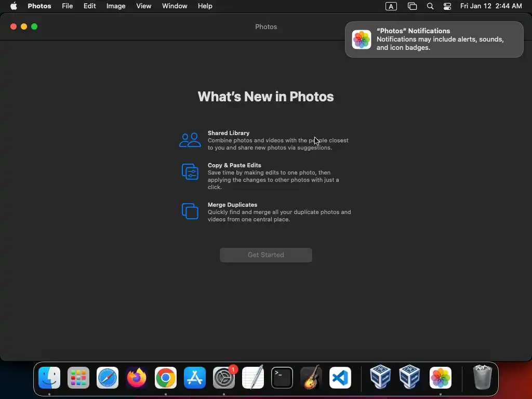The width and height of the screenshot is (532, 399).
Task: Click the Merge Duplicates icon
Action: click(190, 211)
